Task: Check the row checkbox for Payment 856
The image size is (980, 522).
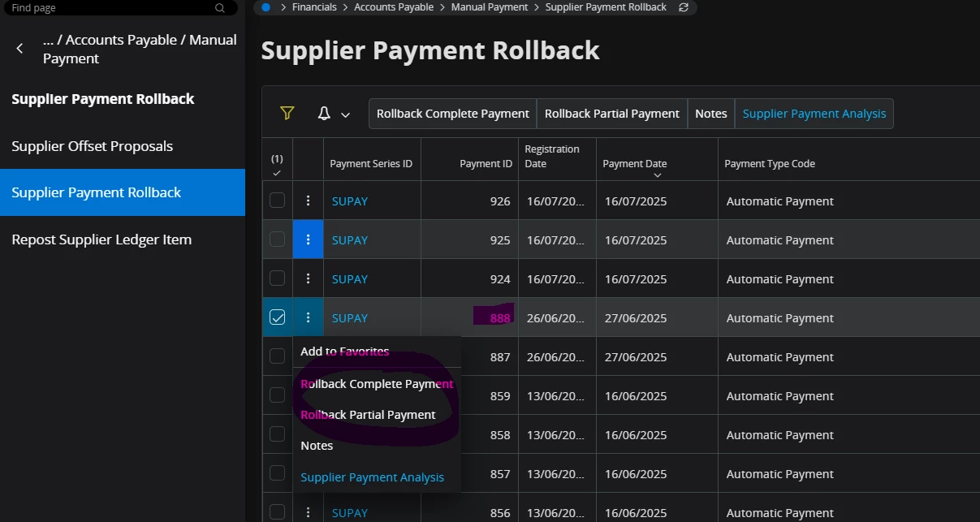Action: [277, 511]
